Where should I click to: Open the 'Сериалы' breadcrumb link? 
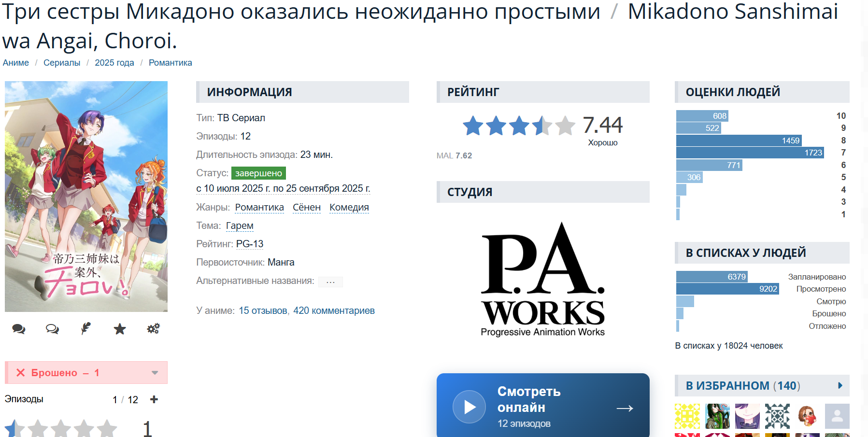pyautogui.click(x=62, y=63)
